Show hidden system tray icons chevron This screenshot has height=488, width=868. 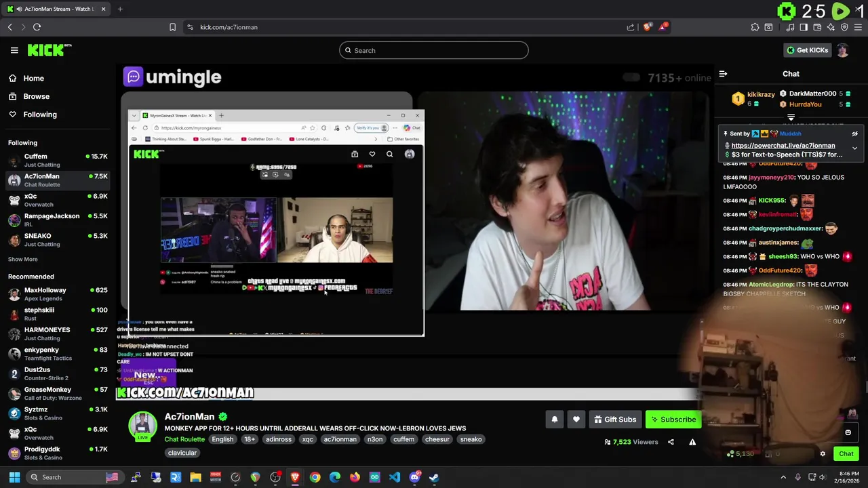[783, 477]
